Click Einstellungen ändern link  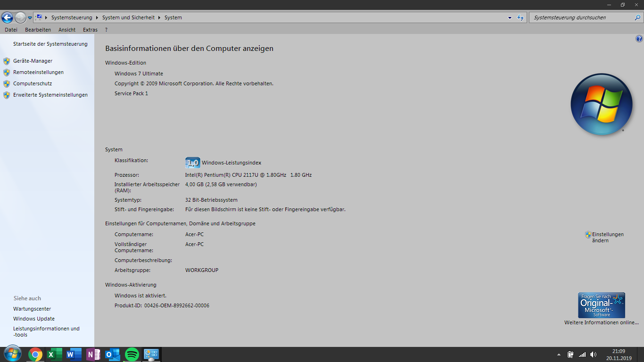click(x=608, y=237)
